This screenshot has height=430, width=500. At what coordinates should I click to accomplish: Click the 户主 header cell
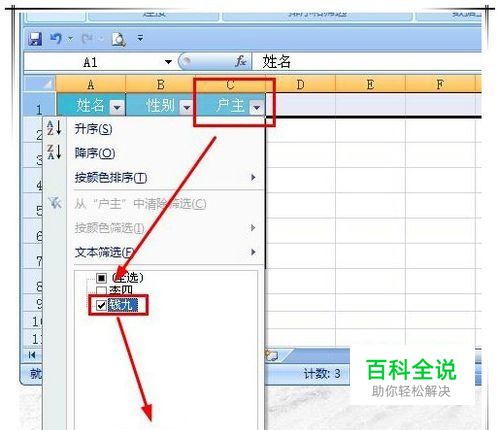230,105
